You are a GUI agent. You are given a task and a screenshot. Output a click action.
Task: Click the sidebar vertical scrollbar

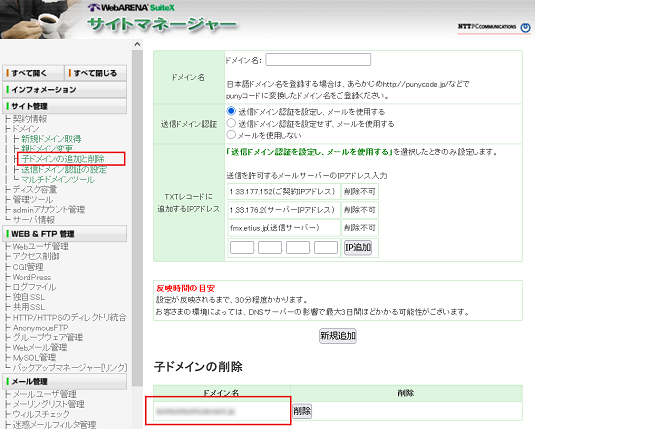click(137, 218)
